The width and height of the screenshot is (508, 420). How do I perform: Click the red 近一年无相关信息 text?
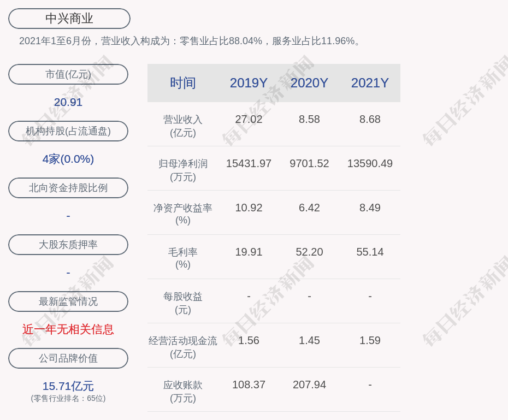click(x=68, y=329)
